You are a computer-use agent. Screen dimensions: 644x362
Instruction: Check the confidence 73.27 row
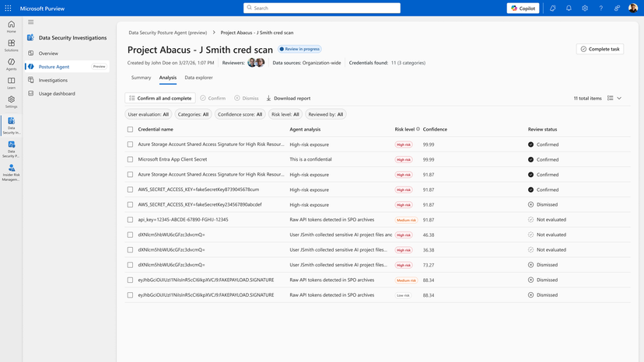pos(130,265)
